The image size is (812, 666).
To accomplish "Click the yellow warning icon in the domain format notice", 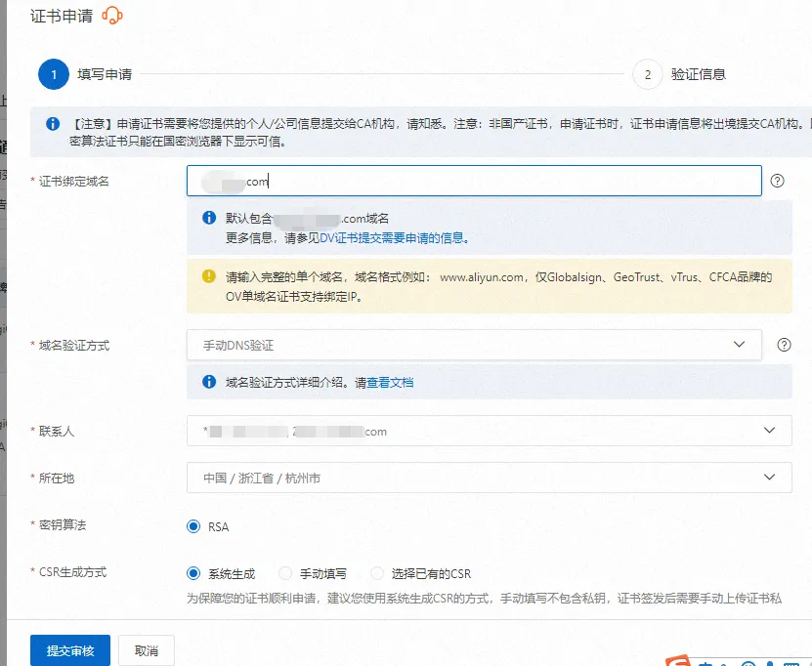I will [x=207, y=276].
